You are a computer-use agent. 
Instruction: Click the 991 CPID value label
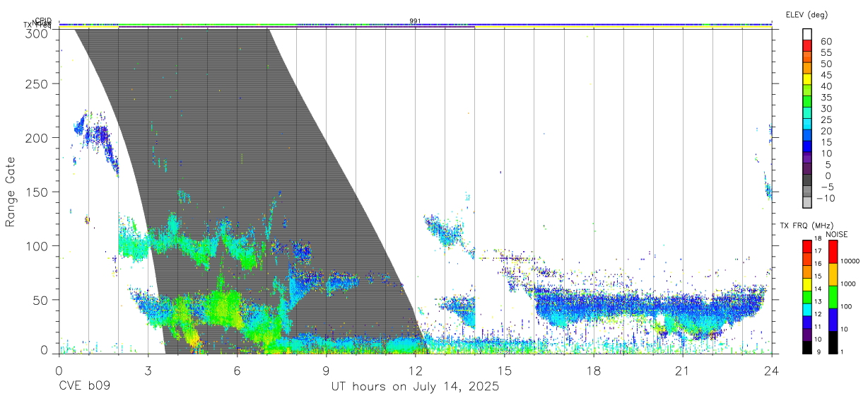[x=416, y=21]
